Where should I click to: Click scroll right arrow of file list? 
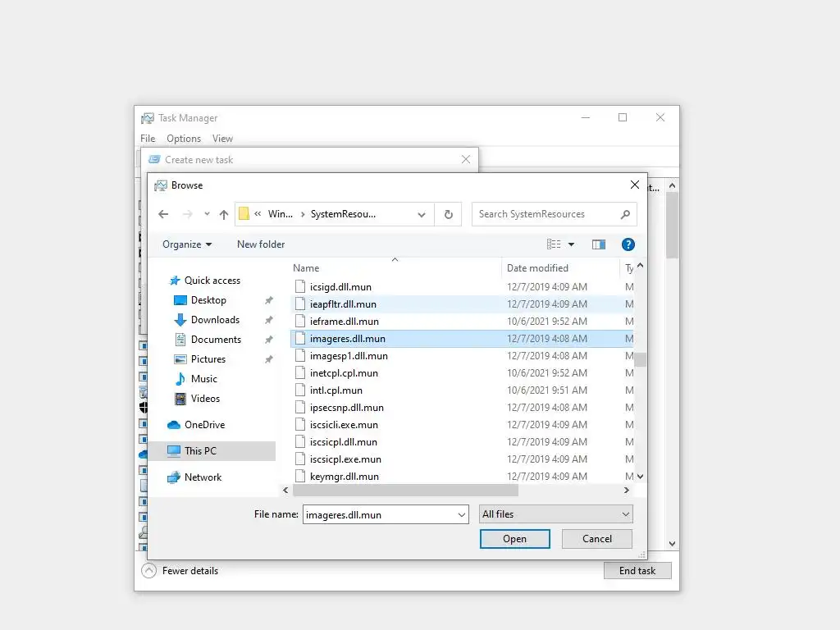click(x=626, y=491)
